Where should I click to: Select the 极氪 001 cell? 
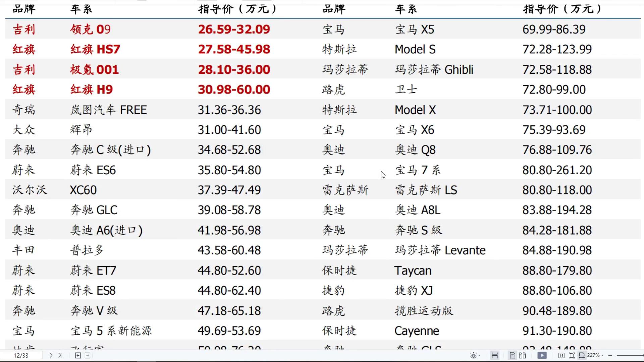(x=94, y=69)
